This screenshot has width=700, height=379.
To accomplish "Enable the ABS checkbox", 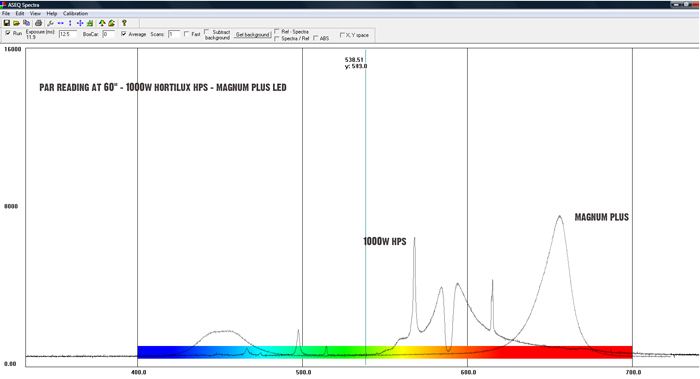I will (315, 38).
